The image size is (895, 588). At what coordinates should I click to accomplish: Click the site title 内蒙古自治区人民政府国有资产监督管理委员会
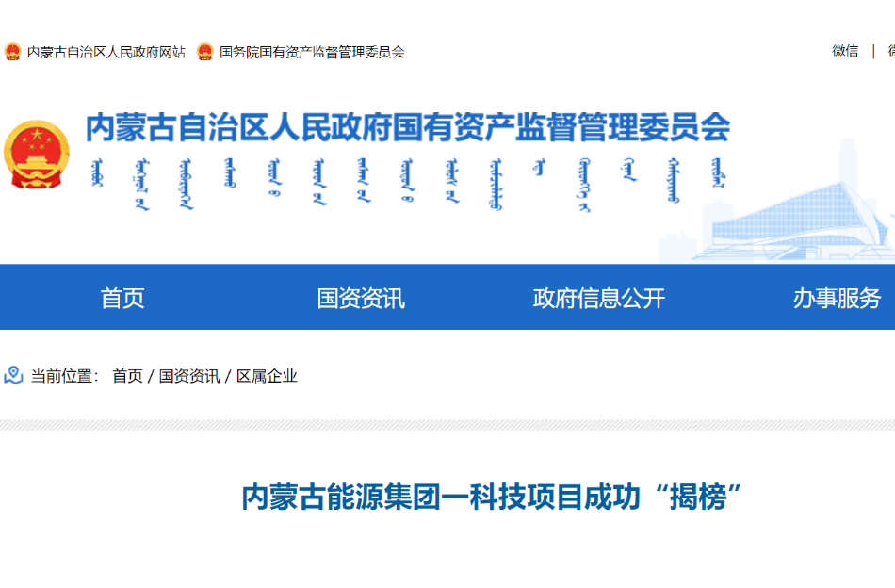coord(408,126)
